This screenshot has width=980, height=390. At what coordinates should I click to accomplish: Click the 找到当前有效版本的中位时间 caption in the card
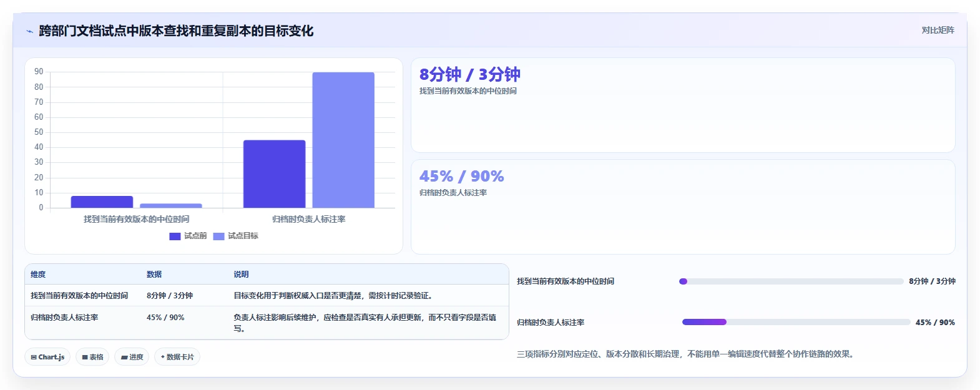[468, 91]
